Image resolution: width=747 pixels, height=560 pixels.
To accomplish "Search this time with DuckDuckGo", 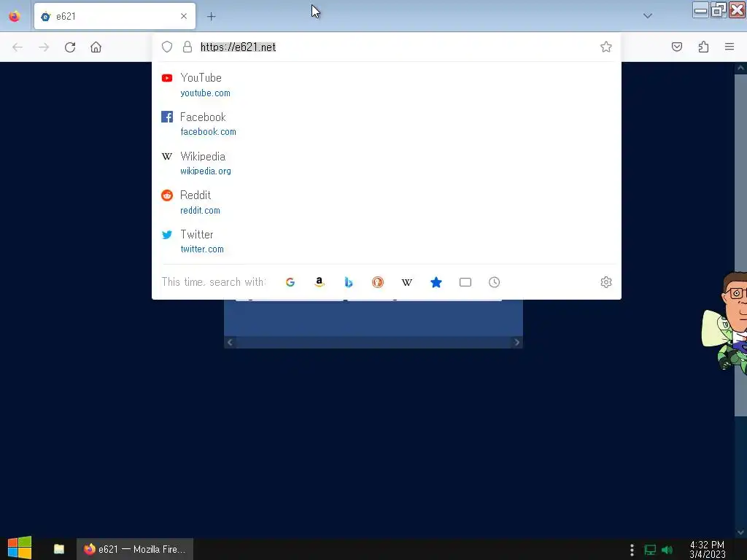I will pos(377,282).
